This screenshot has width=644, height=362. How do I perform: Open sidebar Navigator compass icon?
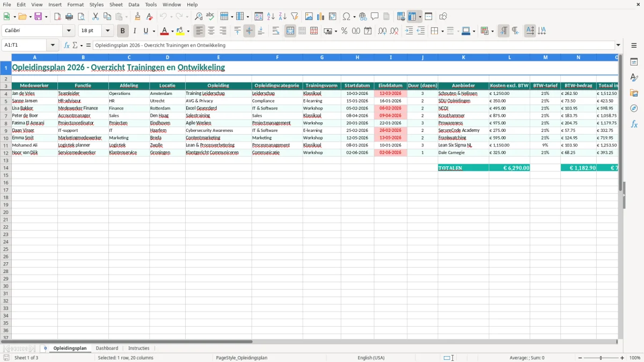pyautogui.click(x=634, y=108)
